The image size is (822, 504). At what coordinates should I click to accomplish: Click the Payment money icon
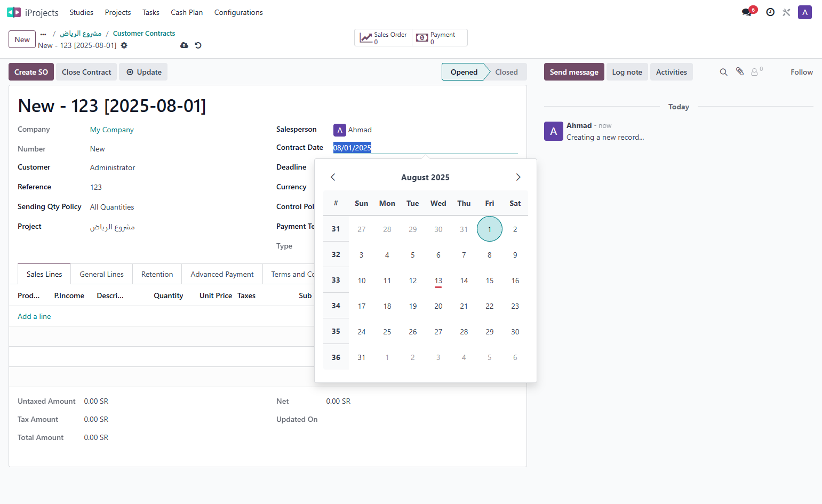(422, 38)
